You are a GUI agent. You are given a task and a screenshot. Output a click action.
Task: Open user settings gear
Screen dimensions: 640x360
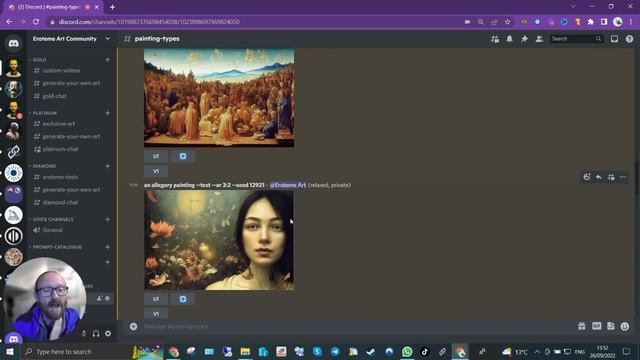tap(108, 333)
